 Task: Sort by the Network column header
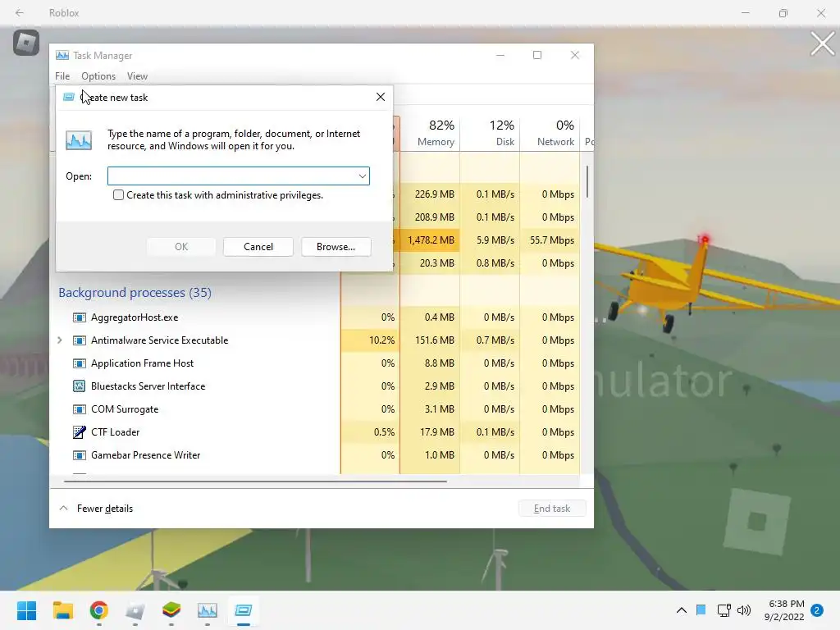coord(550,134)
